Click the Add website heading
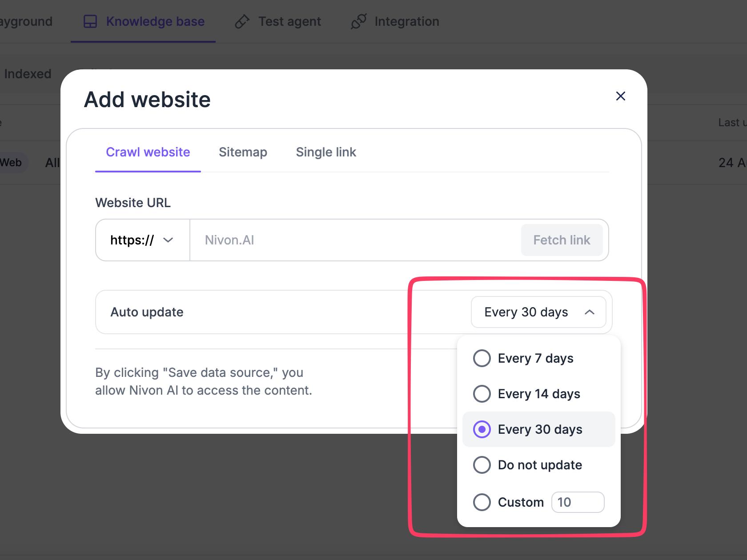 (147, 100)
